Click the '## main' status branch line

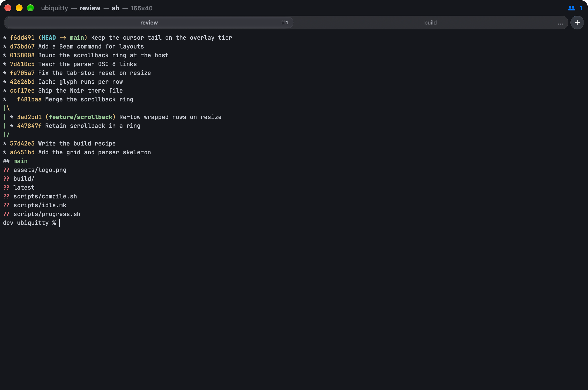pyautogui.click(x=15, y=161)
